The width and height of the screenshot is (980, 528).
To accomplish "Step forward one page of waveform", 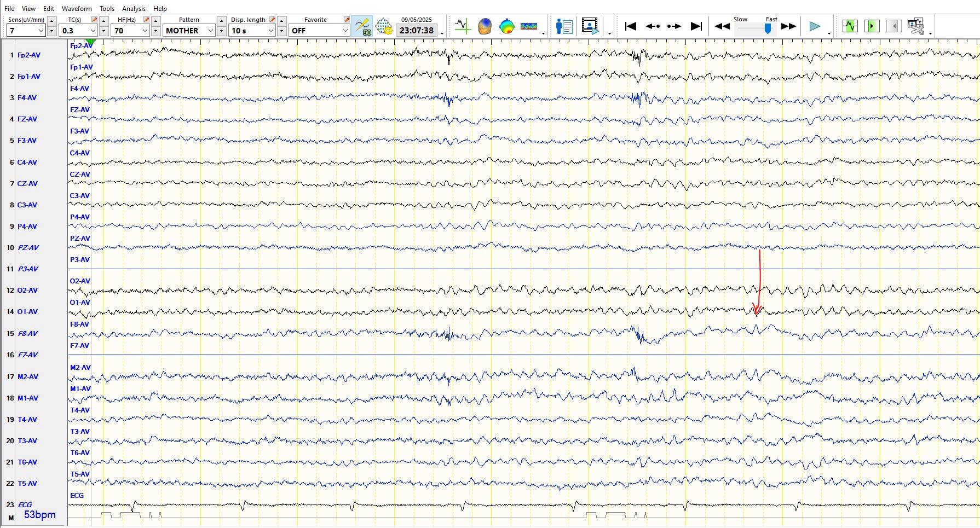I will (674, 26).
